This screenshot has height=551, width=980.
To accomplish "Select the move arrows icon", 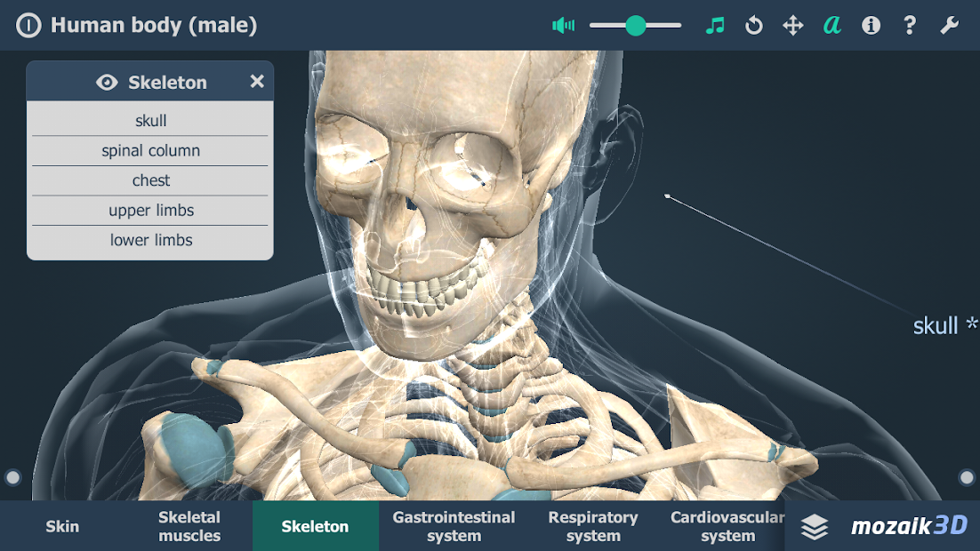I will (792, 25).
